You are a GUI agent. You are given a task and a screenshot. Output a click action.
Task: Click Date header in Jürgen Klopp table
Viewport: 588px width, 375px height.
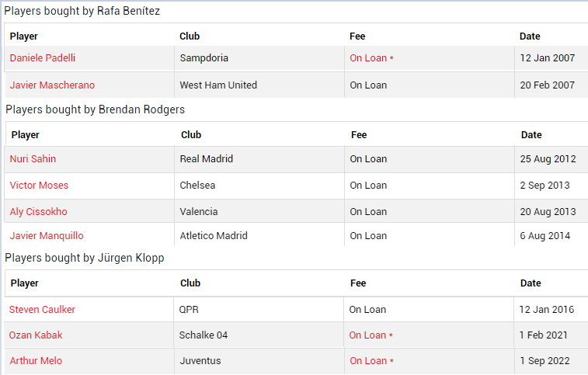tap(531, 283)
